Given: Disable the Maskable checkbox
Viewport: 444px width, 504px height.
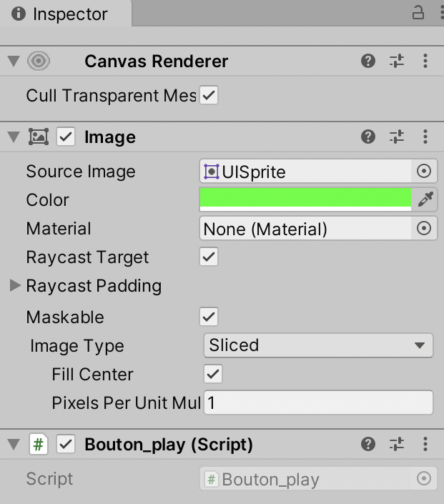Looking at the screenshot, I should tap(209, 317).
